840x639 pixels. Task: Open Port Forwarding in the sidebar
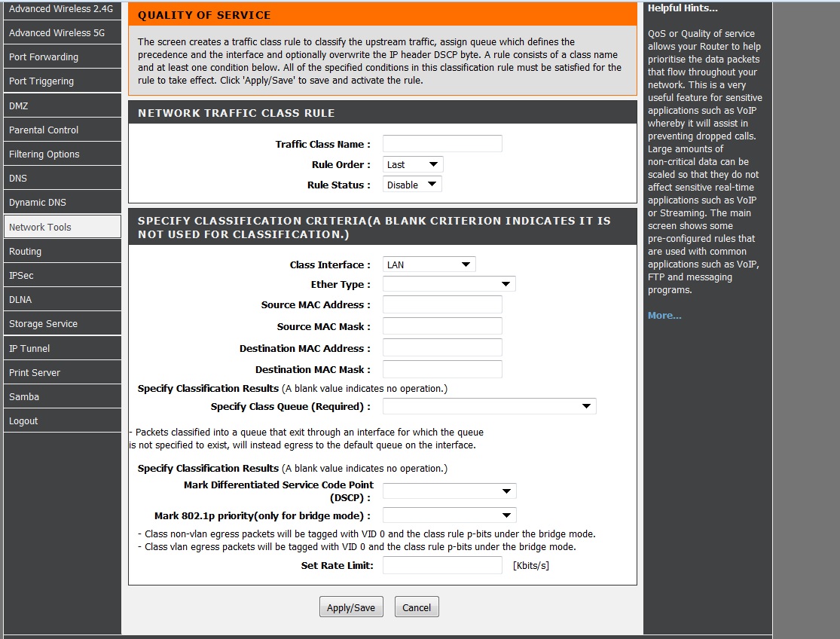62,57
